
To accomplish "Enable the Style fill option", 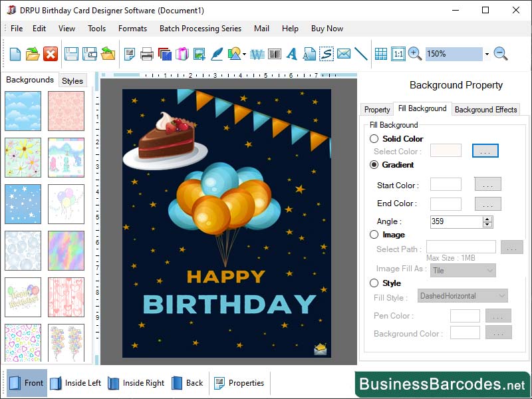I will pos(373,283).
